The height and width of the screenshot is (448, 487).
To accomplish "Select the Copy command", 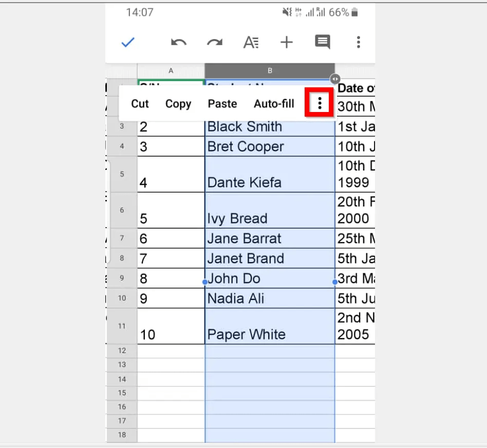I will coord(178,103).
